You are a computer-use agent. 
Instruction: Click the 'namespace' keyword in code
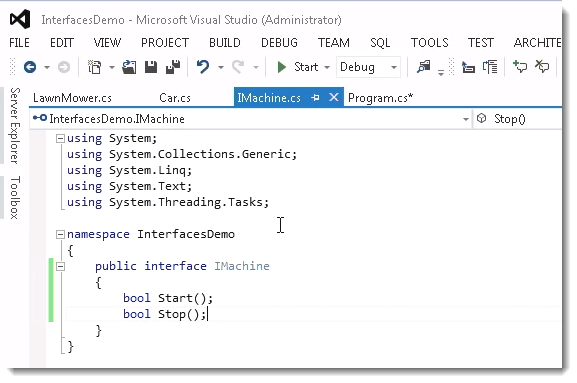point(98,234)
